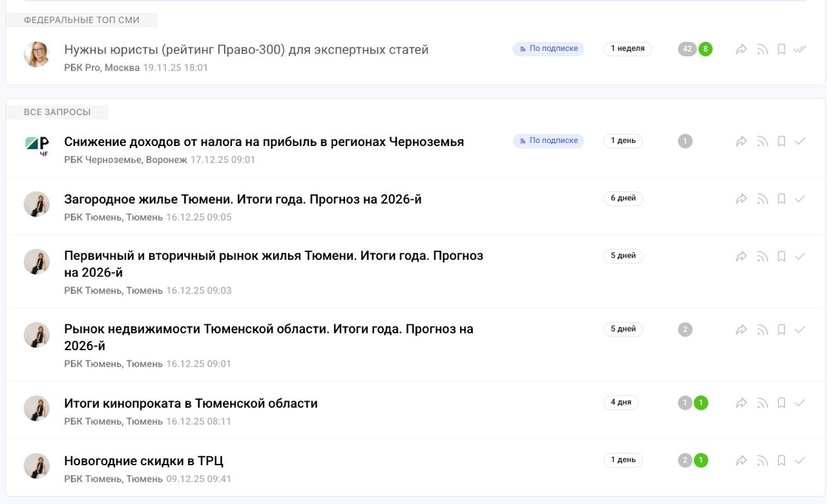827x504 pixels.
Task: Share the Право-300 lawyers request
Action: click(x=742, y=49)
